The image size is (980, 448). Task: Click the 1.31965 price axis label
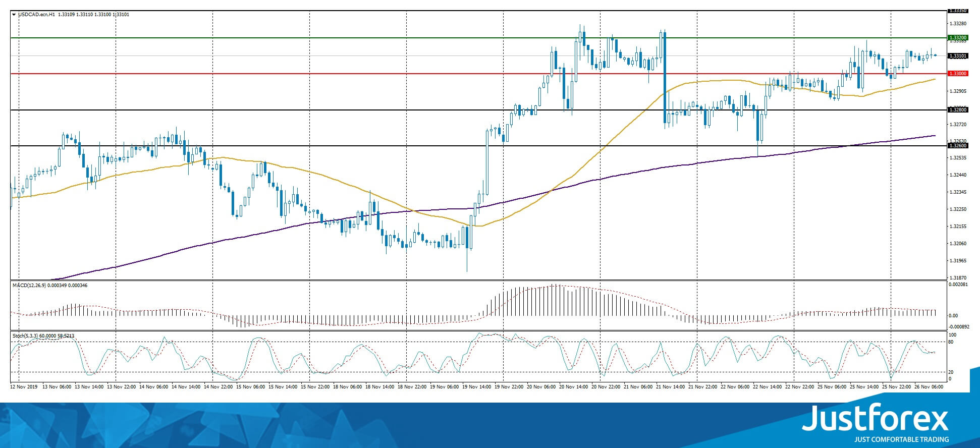click(958, 261)
